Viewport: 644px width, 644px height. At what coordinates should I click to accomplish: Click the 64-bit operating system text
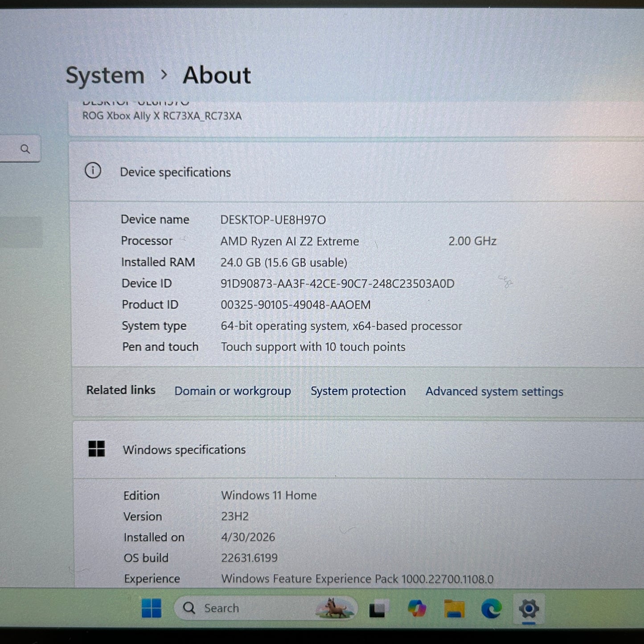(x=341, y=326)
